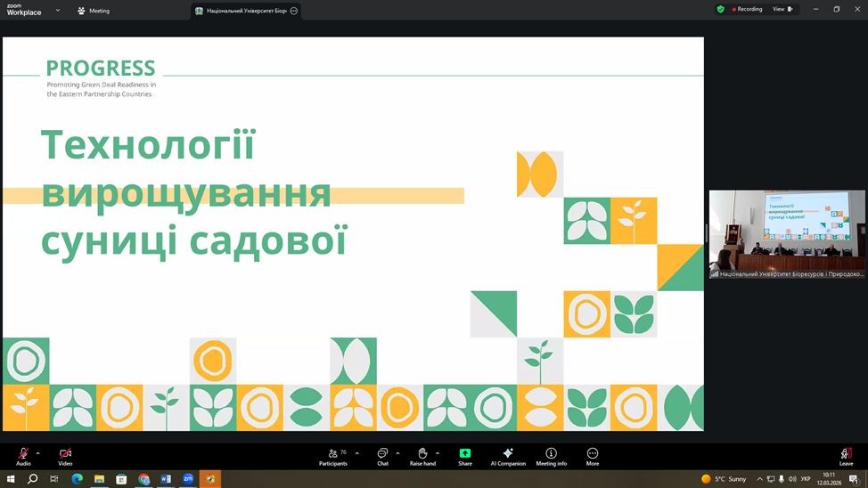Expand the Audio options arrow
Image resolution: width=868 pixels, height=488 pixels.
(38, 453)
